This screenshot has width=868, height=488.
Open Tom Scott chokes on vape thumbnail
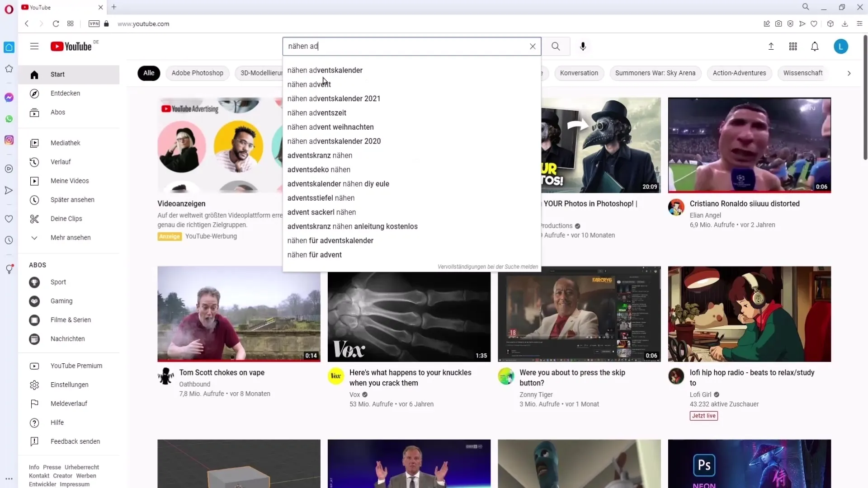tap(239, 314)
